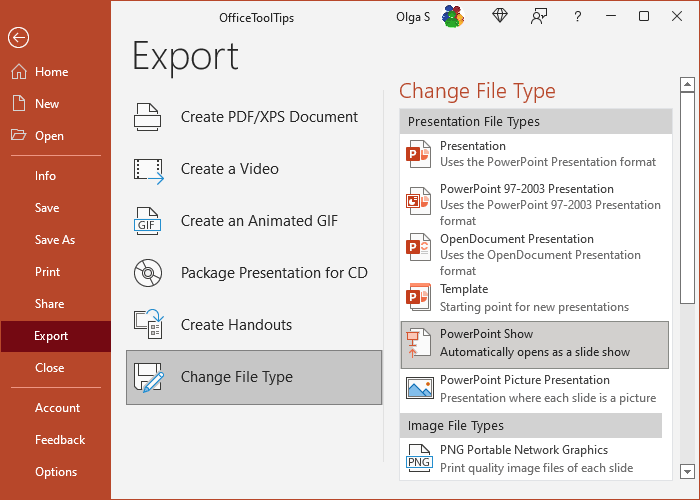Click the New blank page icon
700x500 pixels.
(x=19, y=103)
